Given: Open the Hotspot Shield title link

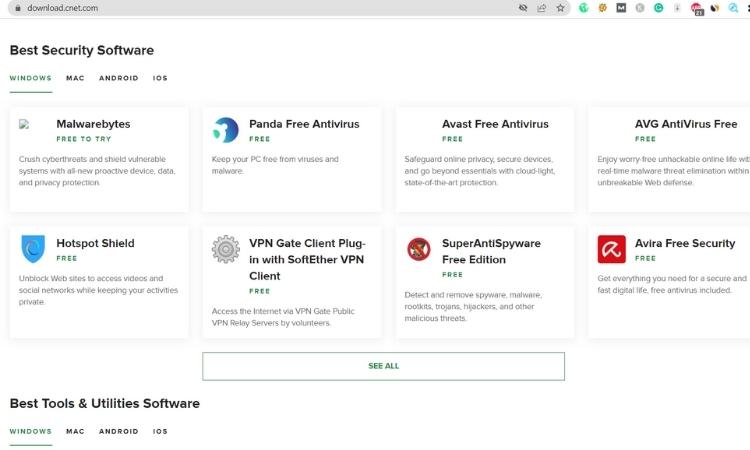Looking at the screenshot, I should [95, 243].
